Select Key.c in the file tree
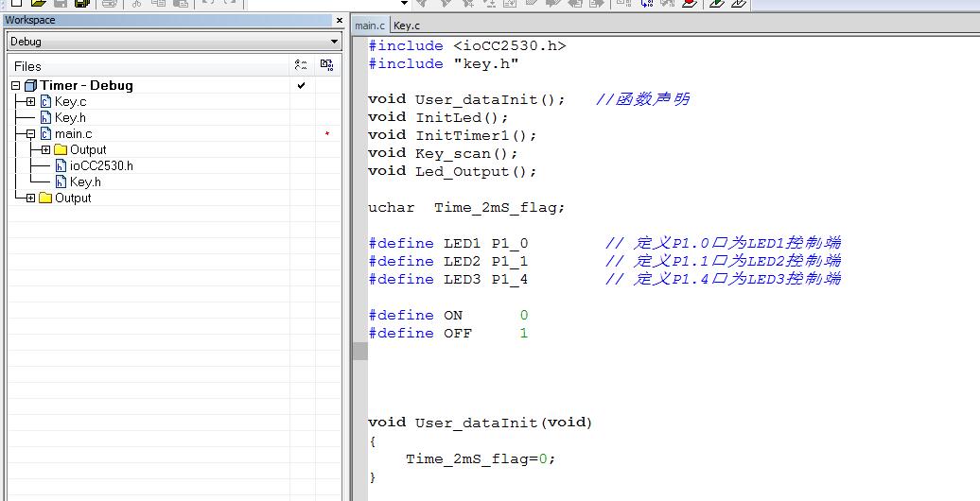Viewport: 980px width, 501px height. tap(71, 102)
